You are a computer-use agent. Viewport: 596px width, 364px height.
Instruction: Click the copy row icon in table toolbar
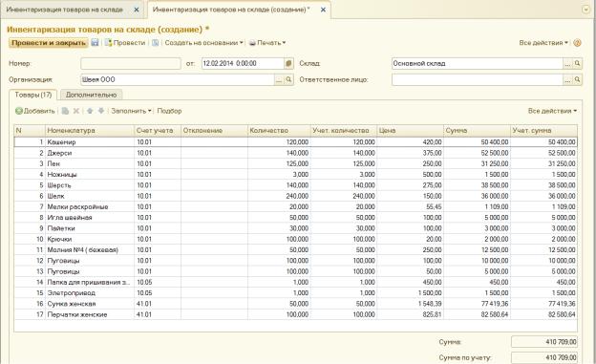click(x=65, y=111)
